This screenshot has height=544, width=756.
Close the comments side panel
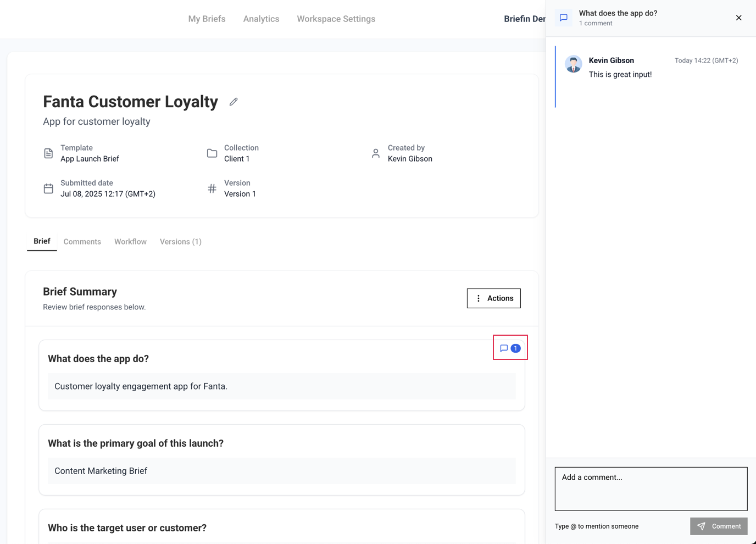[x=738, y=18]
